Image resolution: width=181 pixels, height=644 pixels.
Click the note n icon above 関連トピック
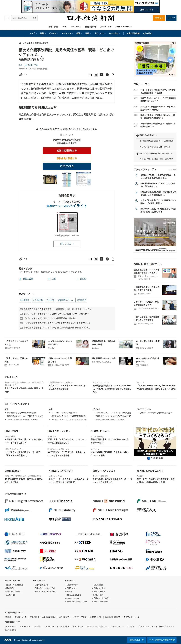point(96,259)
